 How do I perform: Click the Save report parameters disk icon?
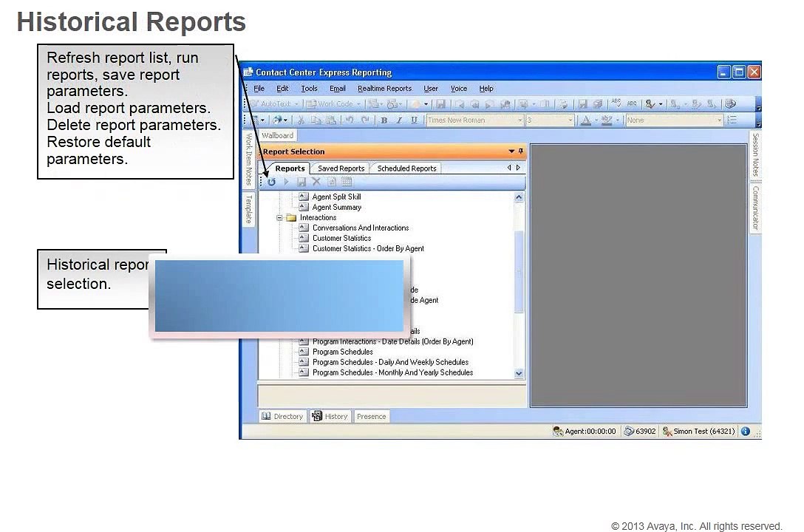(301, 182)
